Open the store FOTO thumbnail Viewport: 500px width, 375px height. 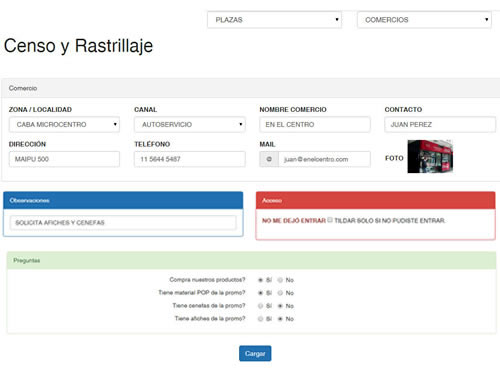pyautogui.click(x=430, y=157)
